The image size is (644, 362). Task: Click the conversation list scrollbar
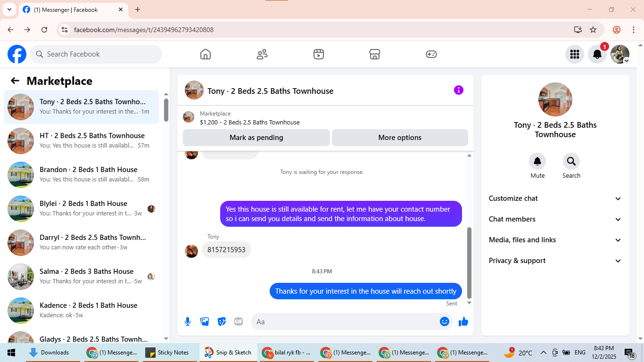pos(166,110)
